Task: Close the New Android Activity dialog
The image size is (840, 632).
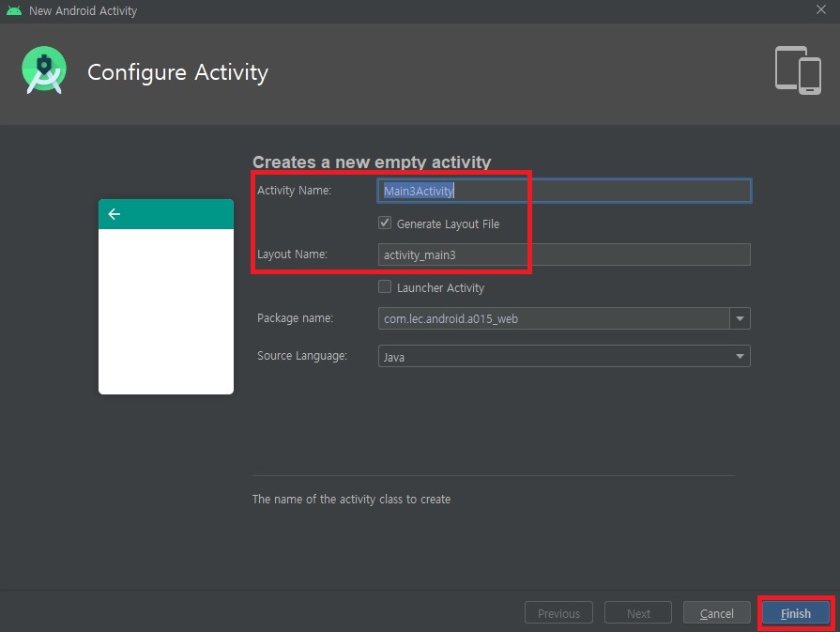Action: 820,9
